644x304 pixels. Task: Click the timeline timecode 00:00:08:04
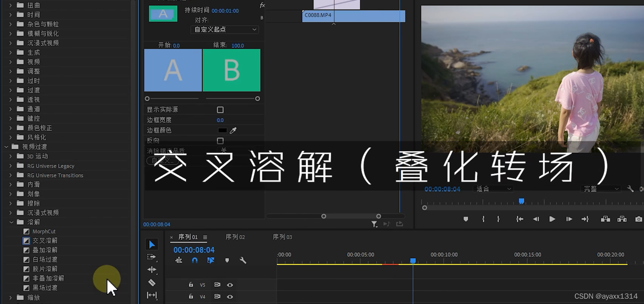point(194,250)
